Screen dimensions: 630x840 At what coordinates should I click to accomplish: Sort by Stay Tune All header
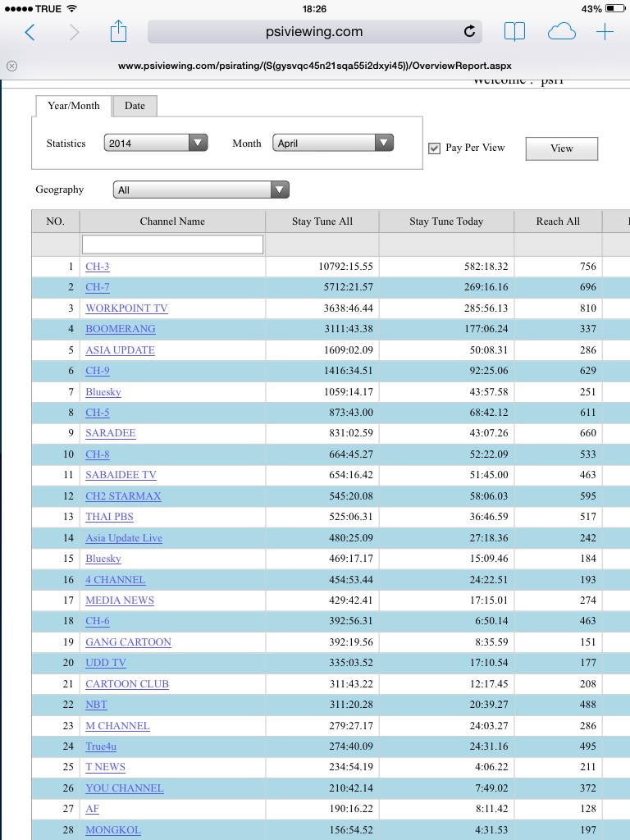pos(322,221)
